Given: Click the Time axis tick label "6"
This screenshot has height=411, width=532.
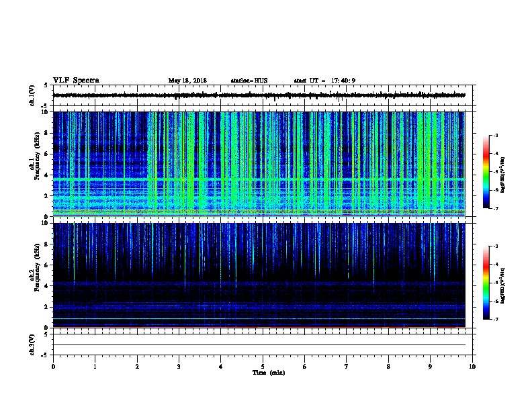Looking at the screenshot, I should pyautogui.click(x=305, y=367).
